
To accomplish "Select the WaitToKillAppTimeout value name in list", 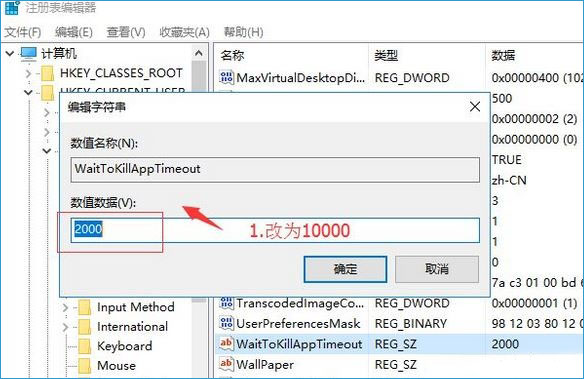I will tap(299, 344).
